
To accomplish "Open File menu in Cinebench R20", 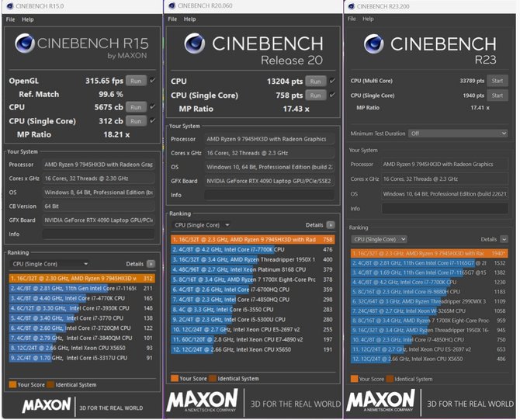I will pos(172,19).
